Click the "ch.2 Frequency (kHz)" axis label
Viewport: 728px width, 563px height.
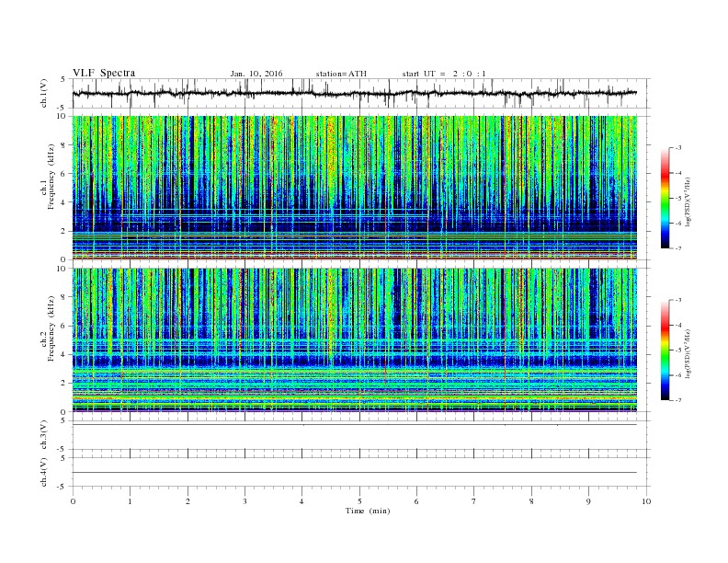coord(48,328)
